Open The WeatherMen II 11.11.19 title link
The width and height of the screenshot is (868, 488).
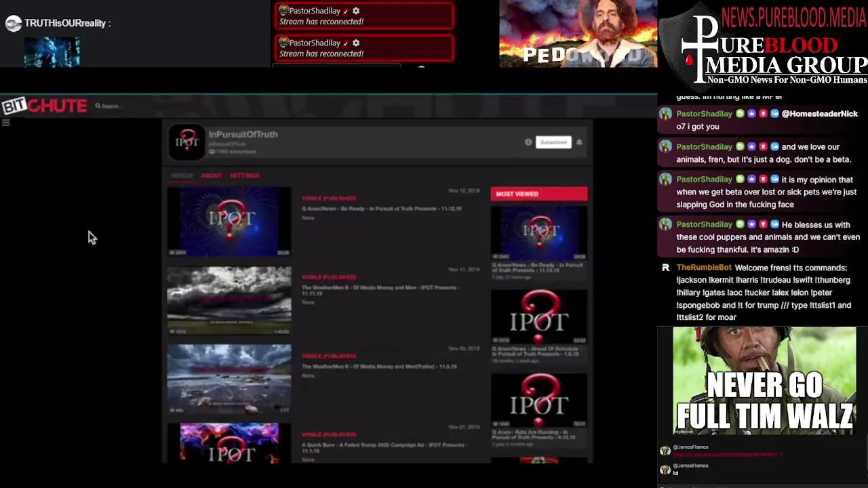[380, 290]
